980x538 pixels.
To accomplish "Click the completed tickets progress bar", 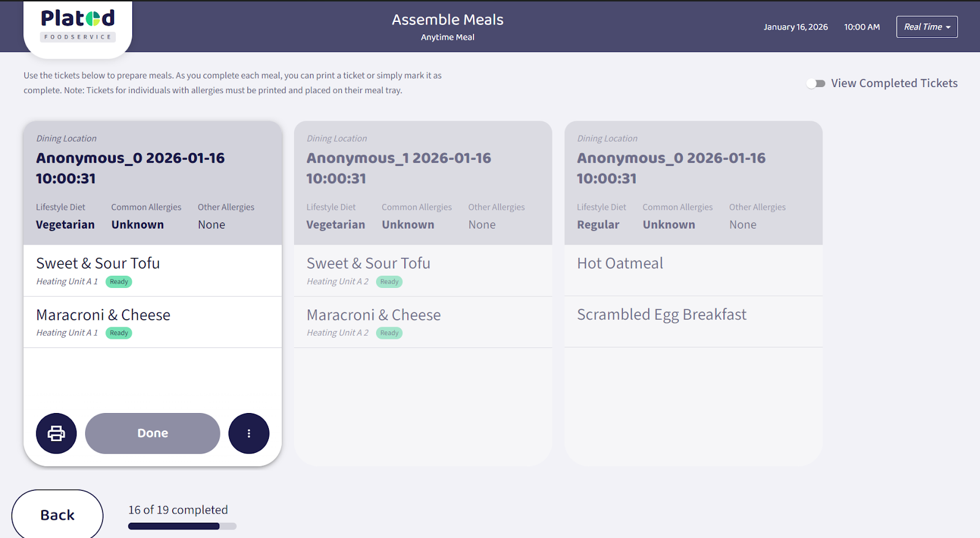I will point(182,526).
